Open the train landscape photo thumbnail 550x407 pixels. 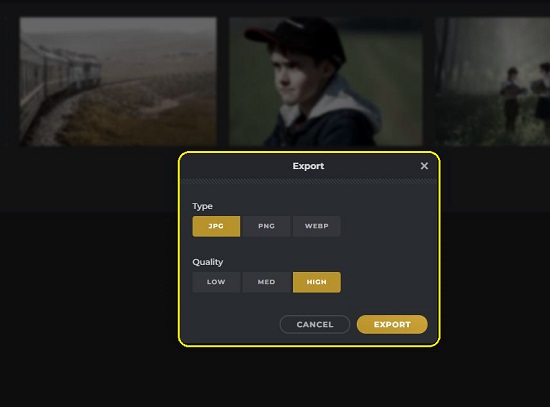point(118,81)
